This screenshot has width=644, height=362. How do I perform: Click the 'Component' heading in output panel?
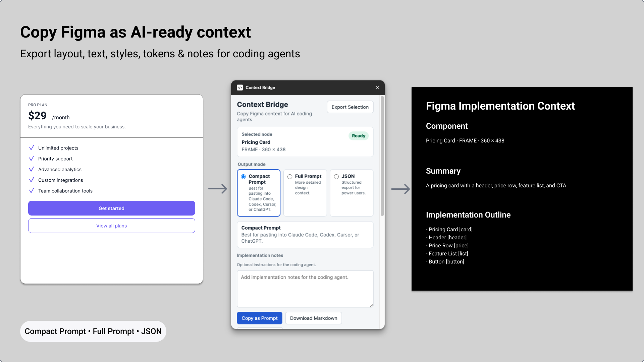447,126
